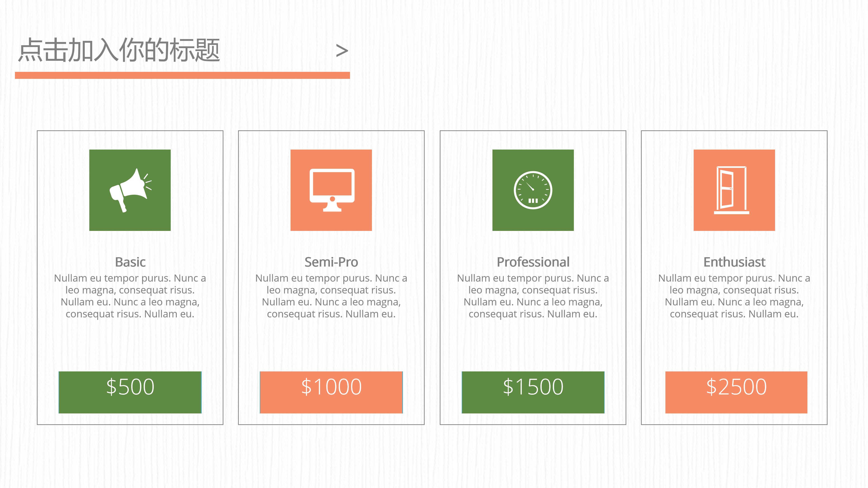Click the Enthusiast plan heading
Image resolution: width=868 pixels, height=488 pixels.
tap(734, 262)
